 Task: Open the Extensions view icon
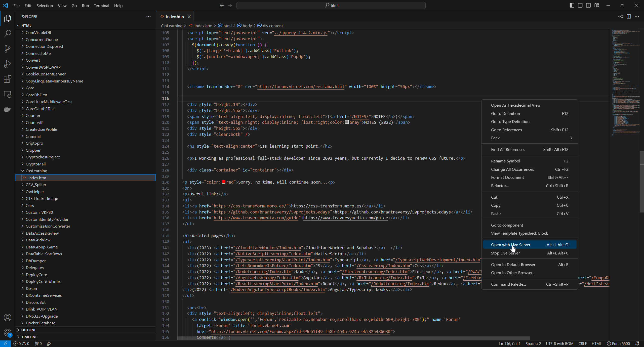coord(8,79)
